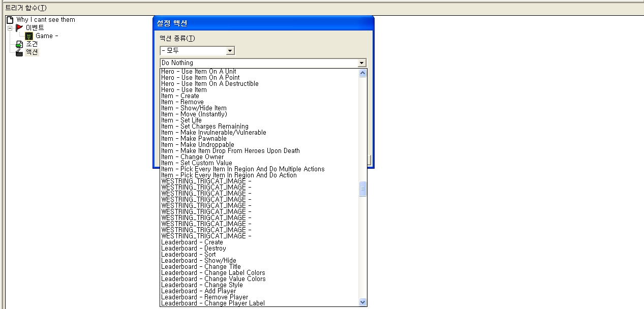
Task: Click the list scrollbar down arrow
Action: [x=362, y=302]
